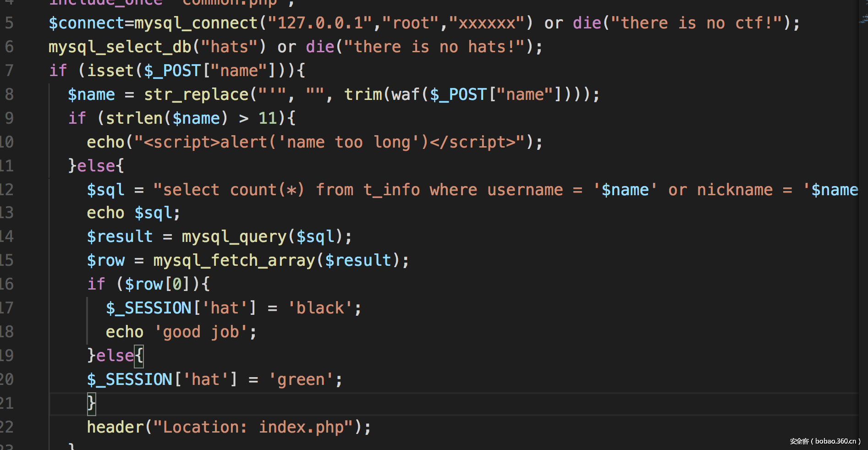Click line number 7 in the gutter
The height and width of the screenshot is (450, 868).
9,71
